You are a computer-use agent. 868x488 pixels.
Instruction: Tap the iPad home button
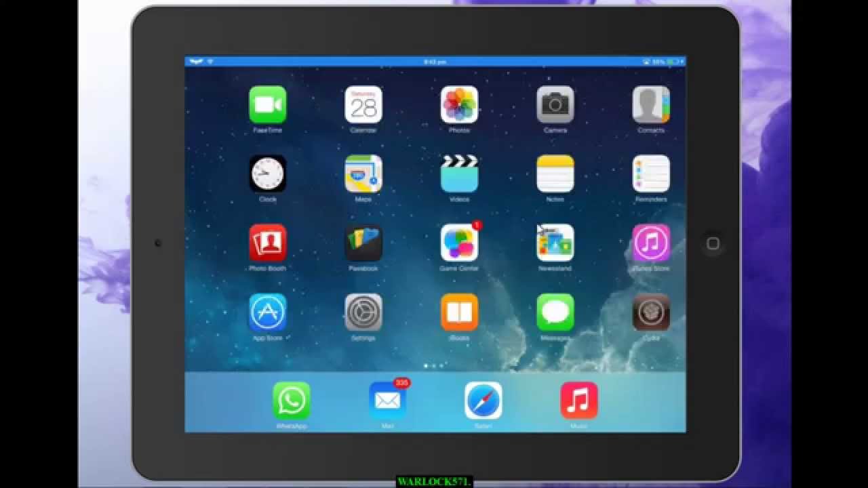coord(713,243)
